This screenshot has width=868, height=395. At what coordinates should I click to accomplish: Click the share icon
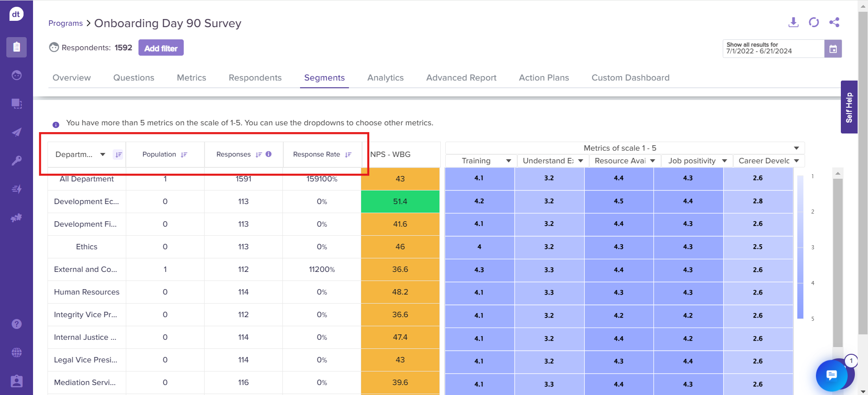pyautogui.click(x=834, y=22)
